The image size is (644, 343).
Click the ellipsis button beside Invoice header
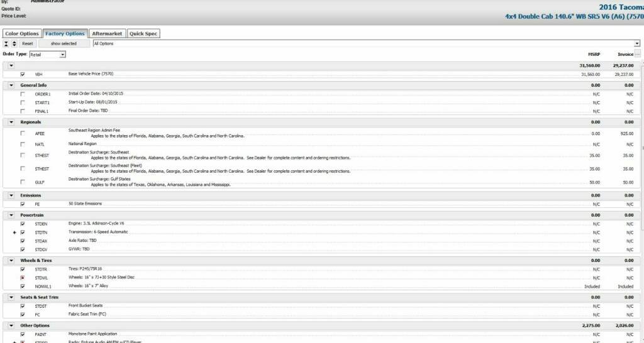(638, 54)
